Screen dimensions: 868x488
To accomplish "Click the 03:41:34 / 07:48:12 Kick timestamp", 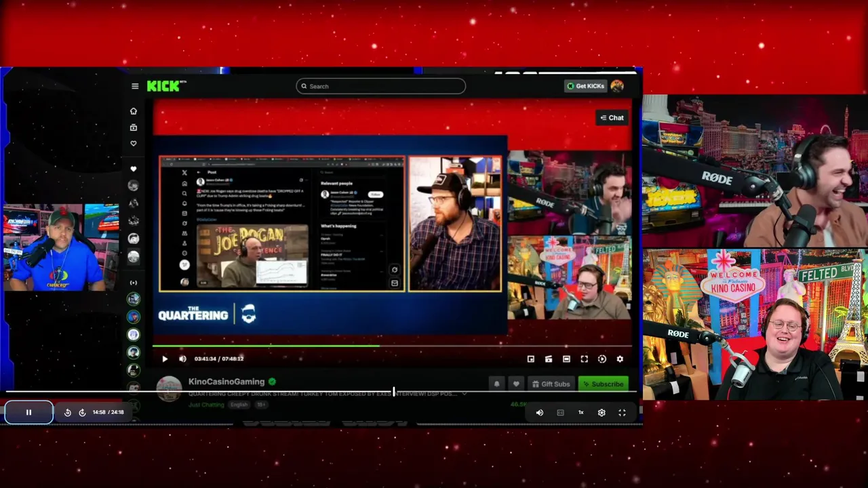I will [219, 359].
